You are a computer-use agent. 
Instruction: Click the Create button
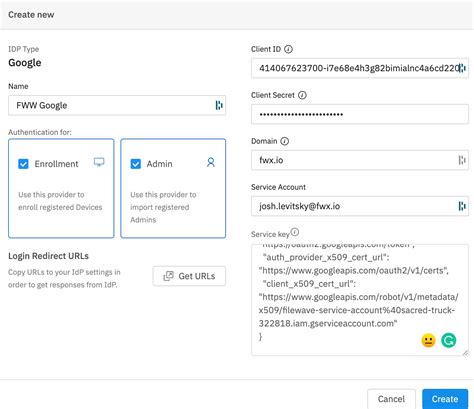[x=445, y=399]
